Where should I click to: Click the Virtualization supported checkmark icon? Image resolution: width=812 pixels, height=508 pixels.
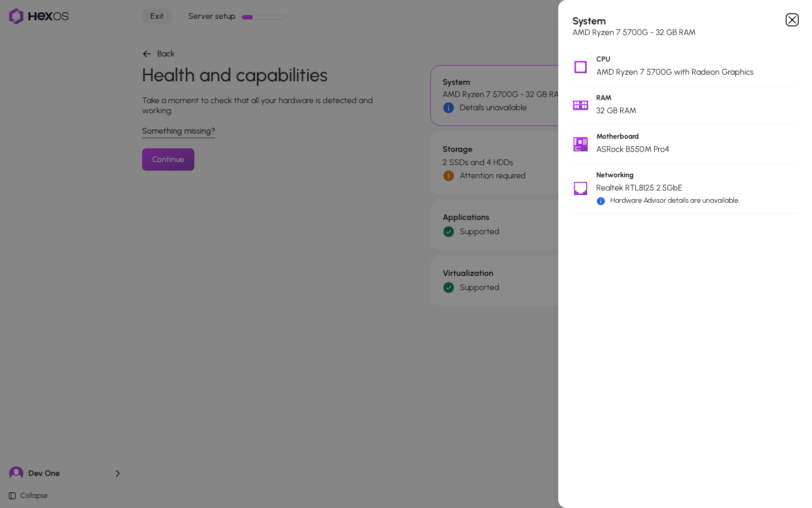(x=449, y=288)
